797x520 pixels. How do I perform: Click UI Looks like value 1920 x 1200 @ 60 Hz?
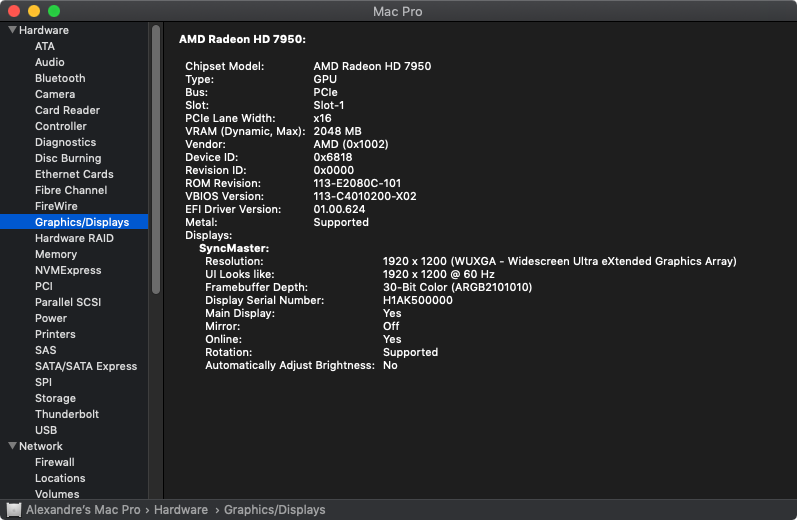click(x=439, y=274)
